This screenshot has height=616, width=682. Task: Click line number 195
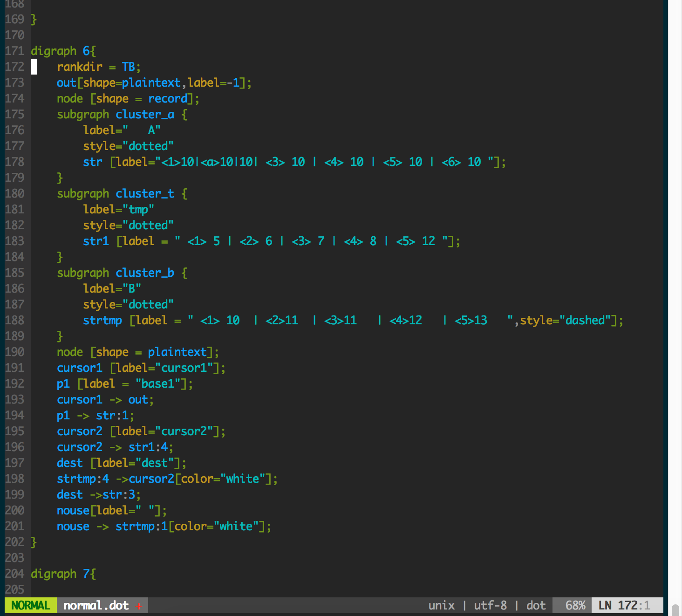pos(14,431)
